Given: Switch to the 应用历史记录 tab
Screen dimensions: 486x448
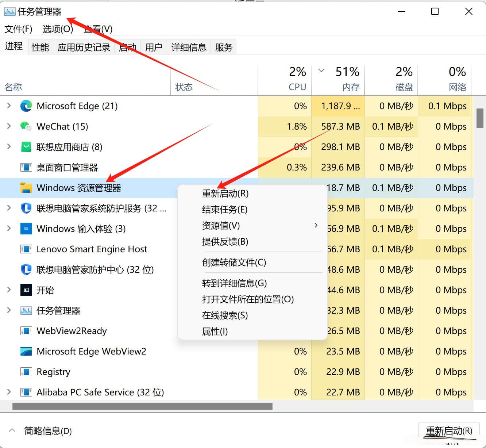Looking at the screenshot, I should (84, 47).
